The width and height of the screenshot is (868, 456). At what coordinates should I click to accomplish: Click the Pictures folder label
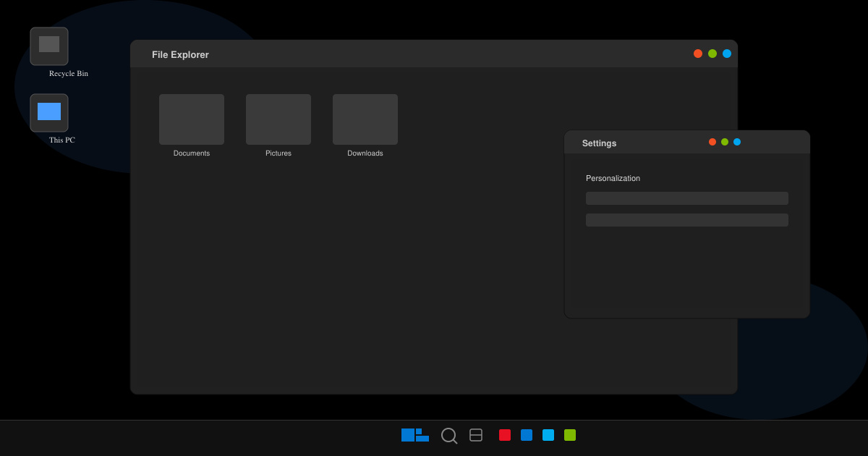(278, 153)
